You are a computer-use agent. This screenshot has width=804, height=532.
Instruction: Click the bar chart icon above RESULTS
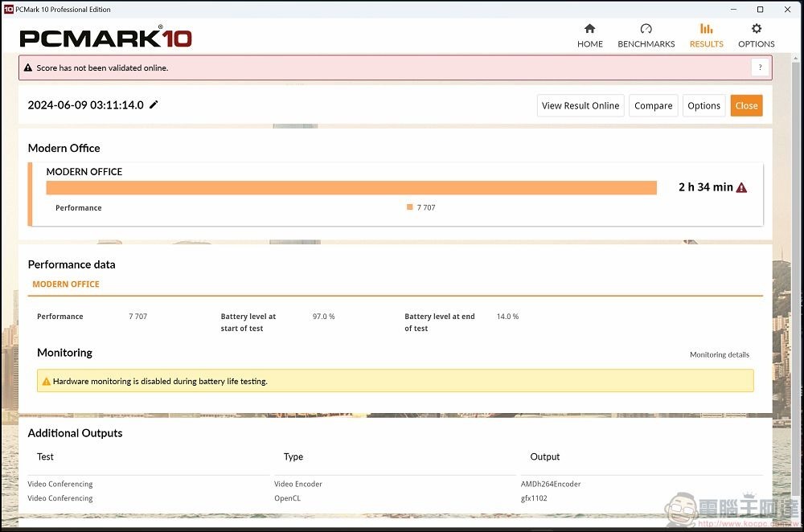(x=706, y=28)
